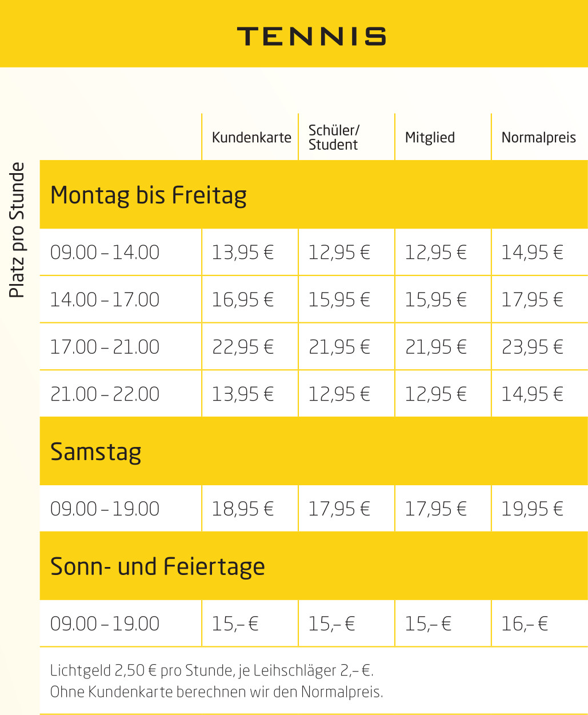Click the 18,95 € Saturday Kundenkarte price

point(243,509)
